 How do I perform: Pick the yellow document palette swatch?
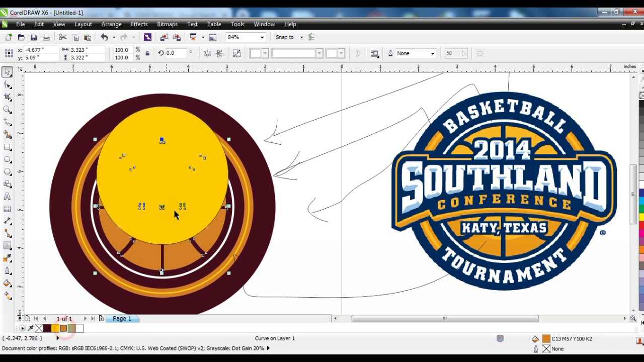tap(55, 328)
